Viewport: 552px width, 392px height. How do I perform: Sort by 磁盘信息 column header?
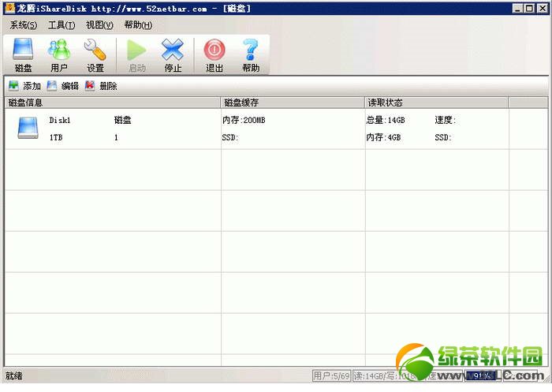coord(113,103)
